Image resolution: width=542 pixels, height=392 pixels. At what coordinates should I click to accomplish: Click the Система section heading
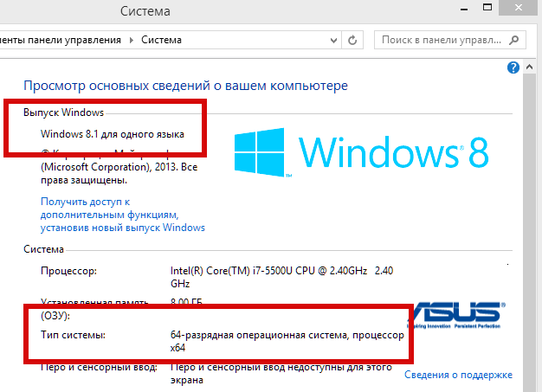(43, 249)
